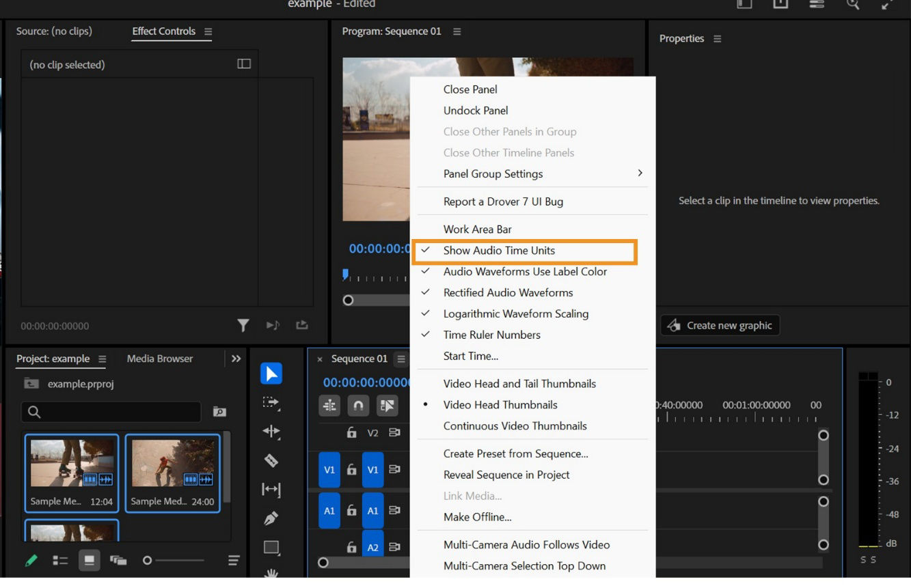
Task: Toggle Rectified Audio Waveforms off
Action: click(x=508, y=292)
